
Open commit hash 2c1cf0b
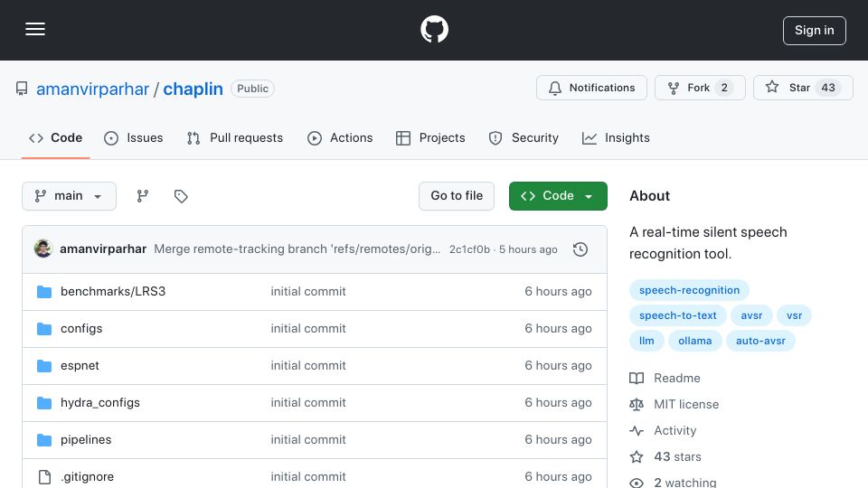tap(469, 249)
